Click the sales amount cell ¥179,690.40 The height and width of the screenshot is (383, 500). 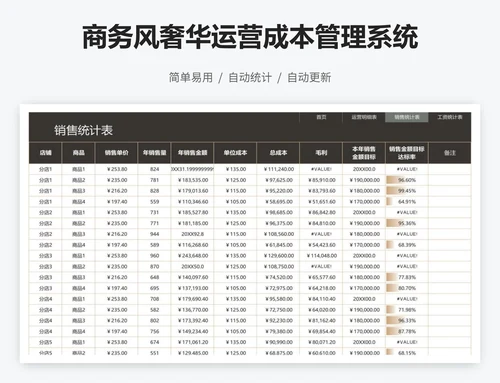pyautogui.click(x=193, y=299)
